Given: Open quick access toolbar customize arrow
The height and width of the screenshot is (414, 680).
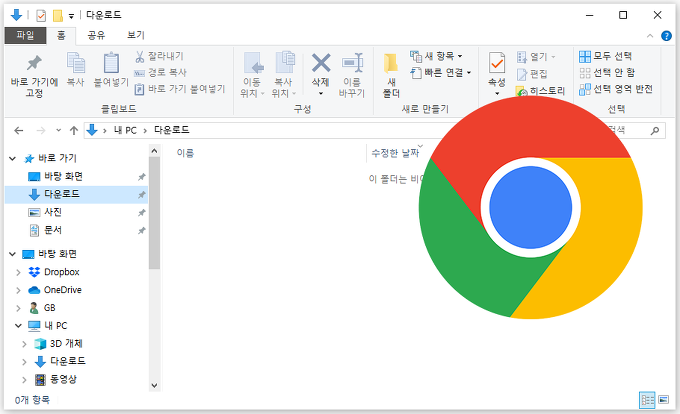Looking at the screenshot, I should pyautogui.click(x=71, y=16).
